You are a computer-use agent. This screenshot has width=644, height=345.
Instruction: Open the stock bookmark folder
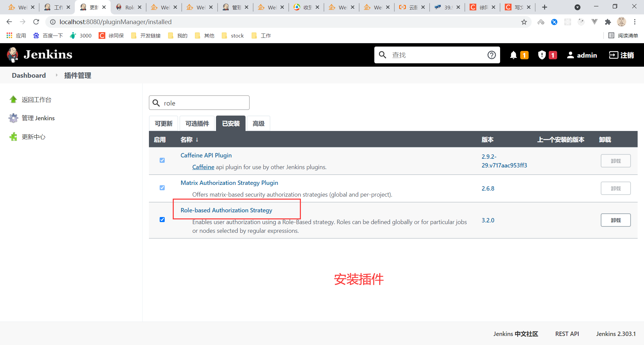[233, 36]
